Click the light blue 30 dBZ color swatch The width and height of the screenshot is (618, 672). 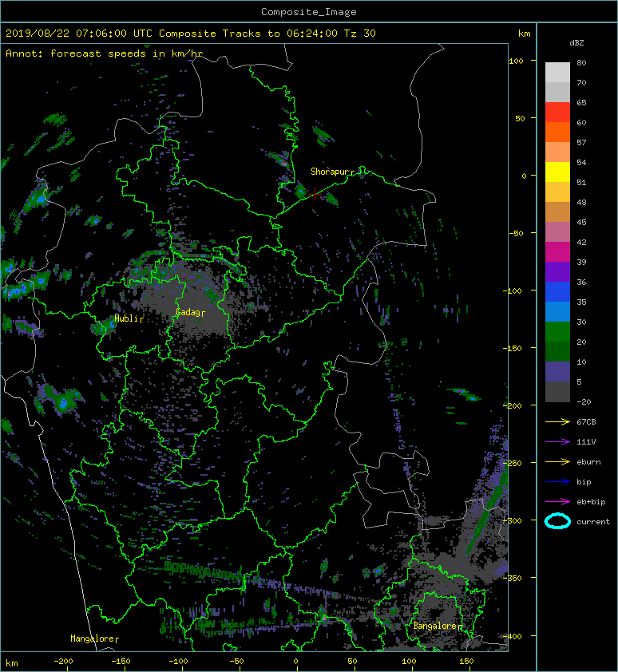click(x=557, y=311)
